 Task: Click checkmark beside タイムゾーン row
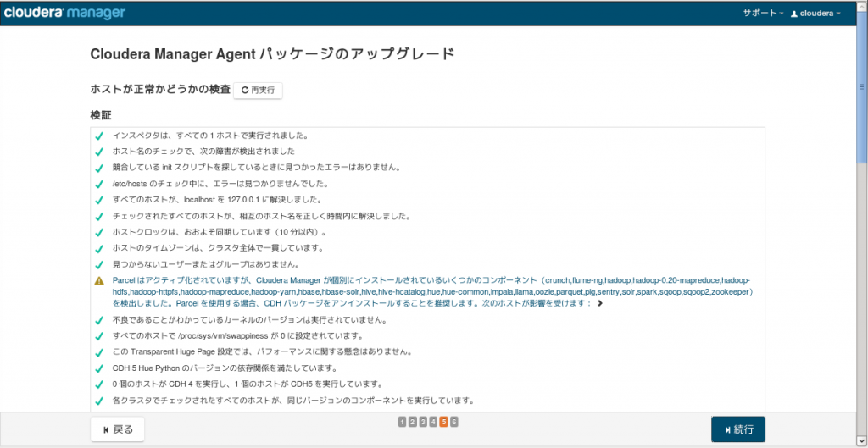[x=99, y=248]
